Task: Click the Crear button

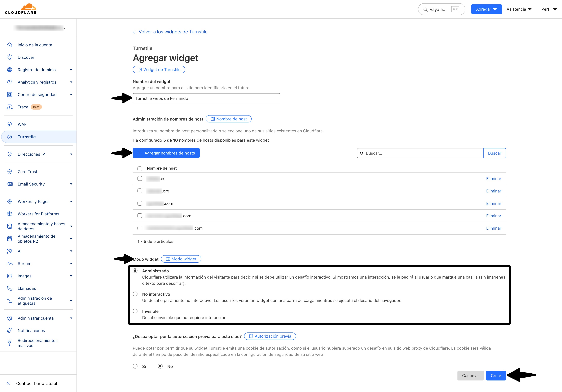Action: (496, 376)
